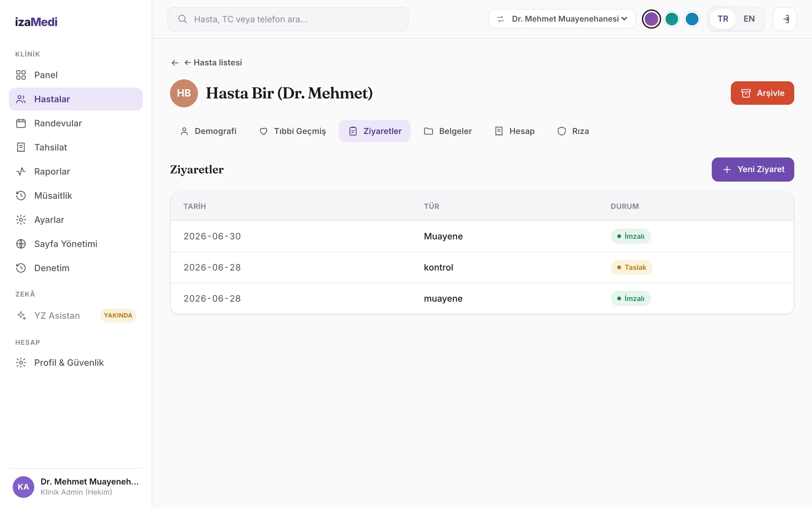Screen dimensions: 812x508
Task: Open Sayfa Yönetimi in the sidebar
Action: 76,244
